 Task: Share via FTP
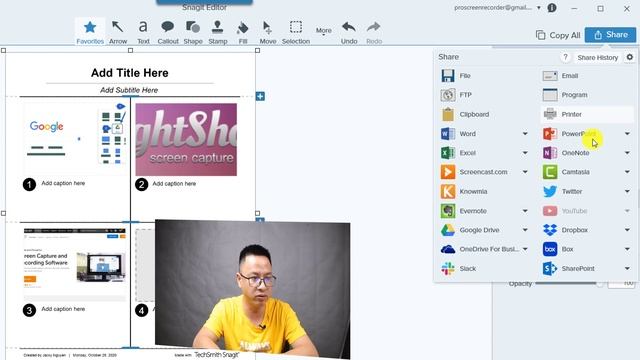[x=456, y=95]
